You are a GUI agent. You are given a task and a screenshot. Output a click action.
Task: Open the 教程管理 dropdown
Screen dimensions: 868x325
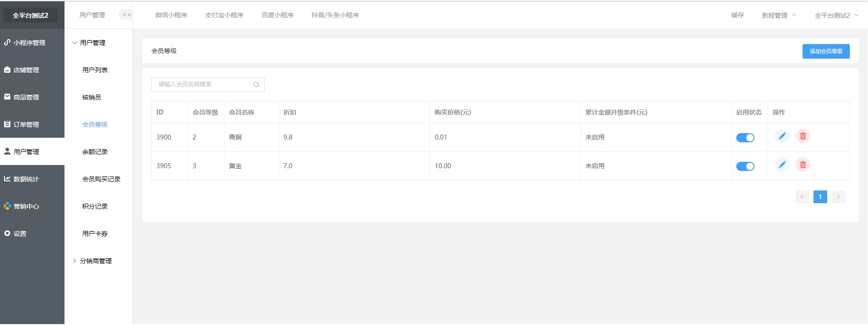click(x=779, y=15)
